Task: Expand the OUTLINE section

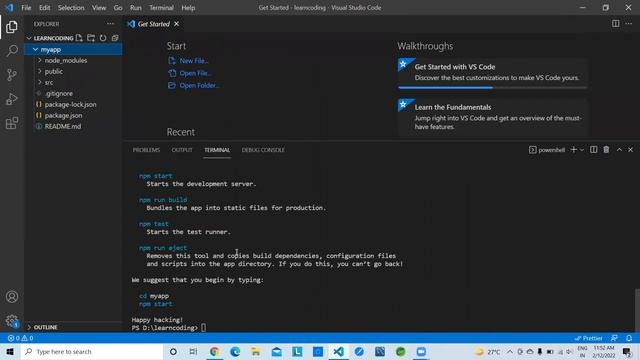Action: tap(73, 327)
